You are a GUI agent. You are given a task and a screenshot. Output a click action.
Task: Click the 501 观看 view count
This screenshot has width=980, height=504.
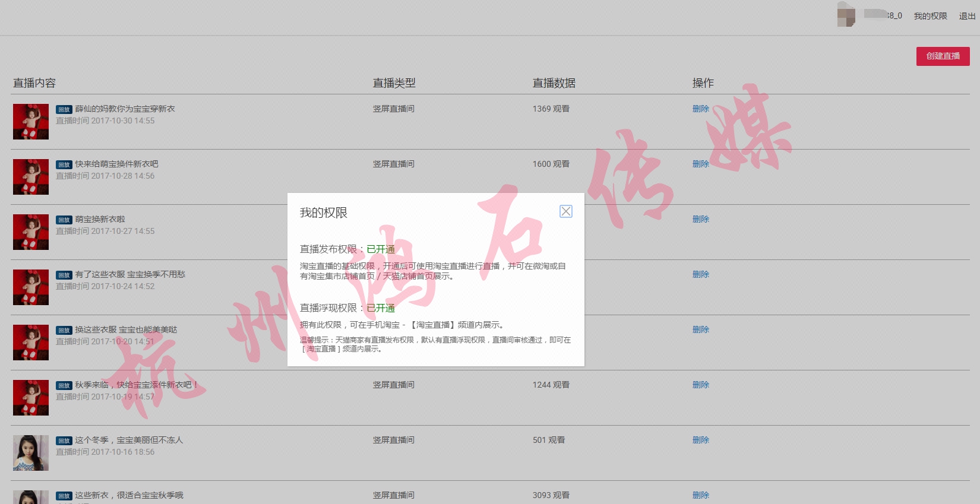point(548,440)
